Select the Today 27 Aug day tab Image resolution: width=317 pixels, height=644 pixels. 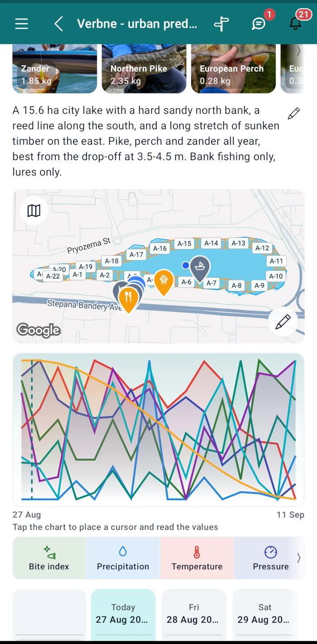coord(123,615)
